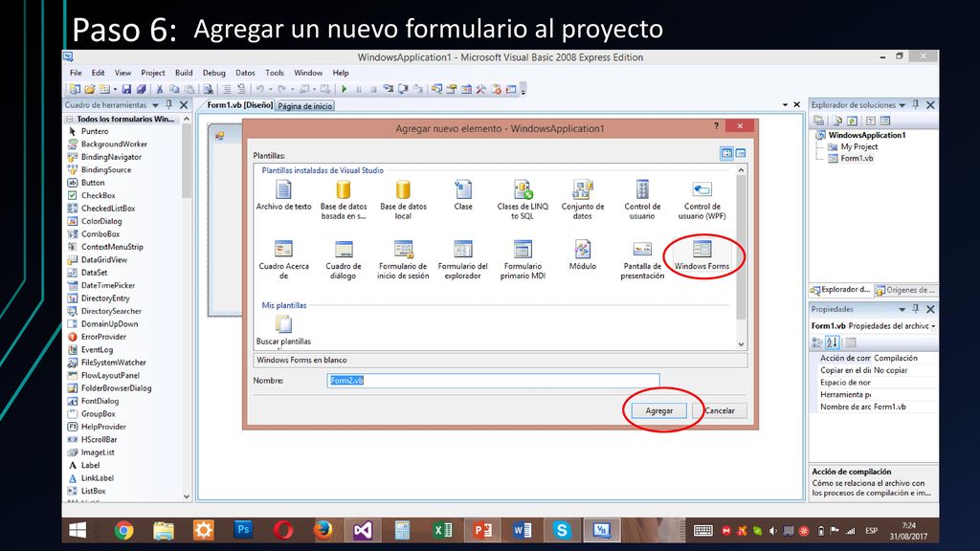
Task: Pick the Formulario primario MDI template
Action: (523, 259)
